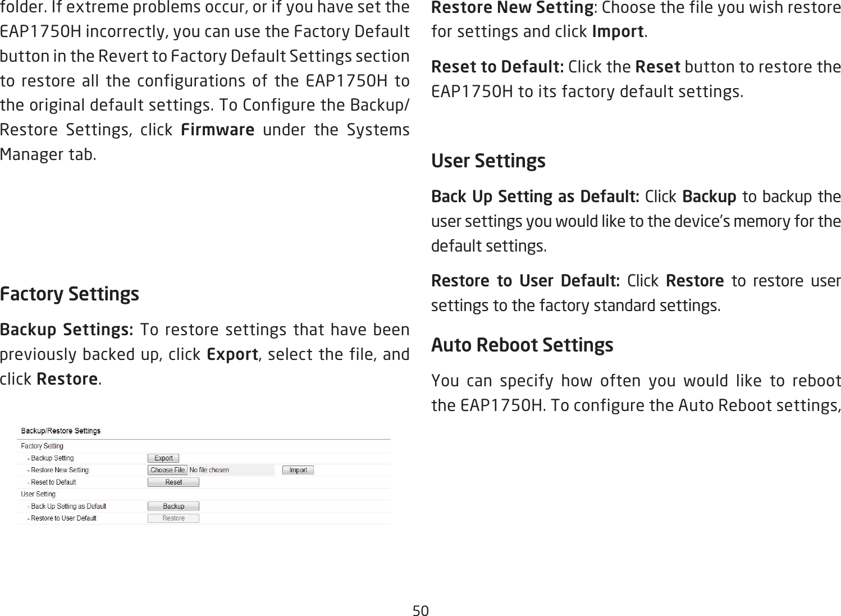The height and width of the screenshot is (616, 841).
Task: Click the bold word 'Firmware' in the paragraph
Action: pos(218,130)
